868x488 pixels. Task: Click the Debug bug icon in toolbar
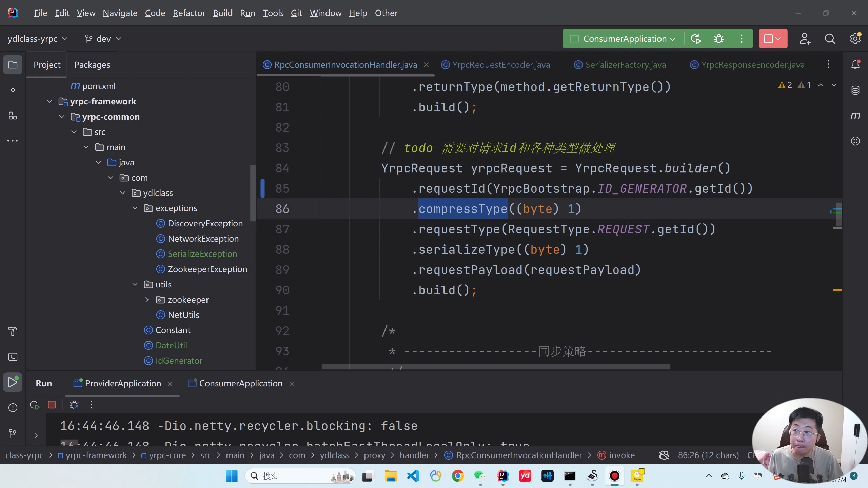click(x=718, y=39)
